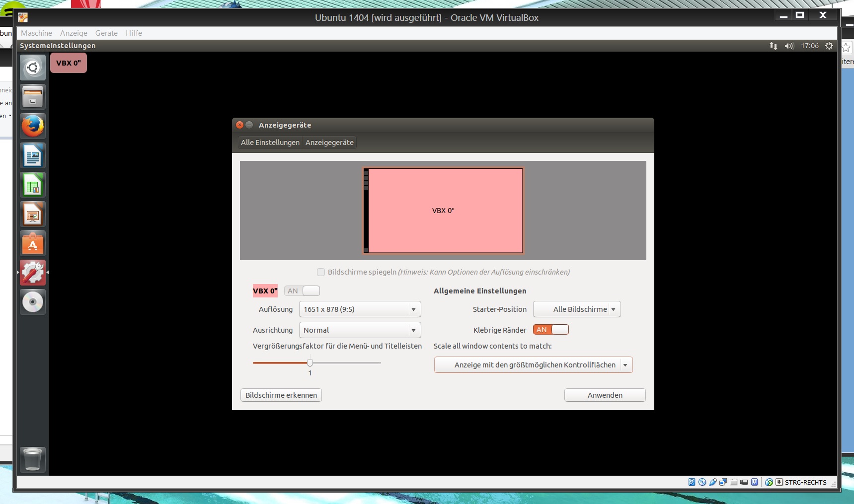This screenshot has width=854, height=504.
Task: Click the Systemeinstellungen panel title
Action: (x=58, y=46)
